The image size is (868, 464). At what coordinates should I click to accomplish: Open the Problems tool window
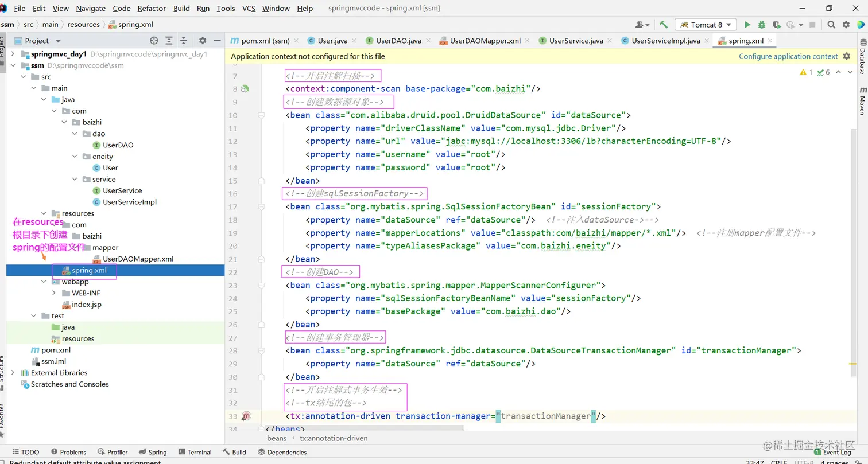[68, 452]
